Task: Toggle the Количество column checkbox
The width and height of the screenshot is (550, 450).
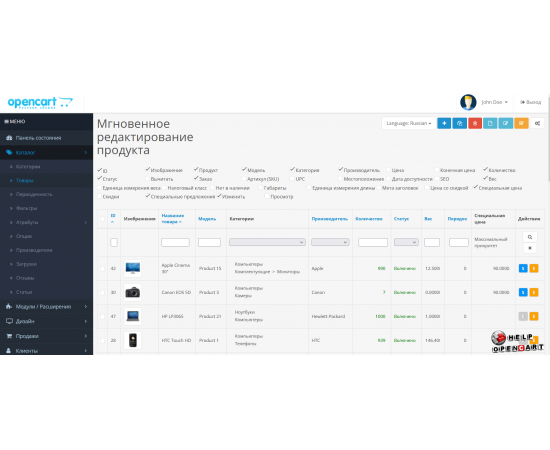Action: [485, 170]
